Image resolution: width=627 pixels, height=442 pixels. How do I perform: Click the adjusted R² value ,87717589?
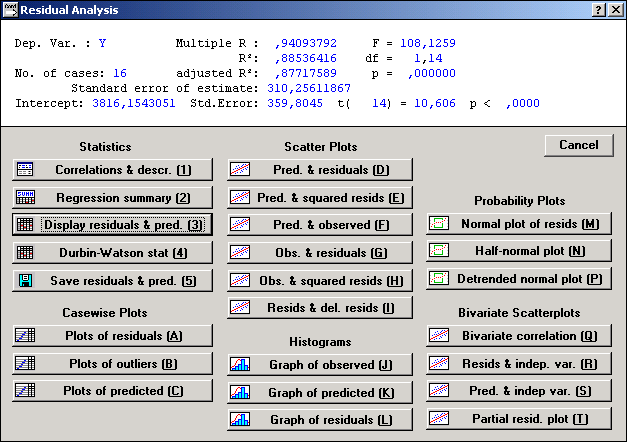point(306,73)
